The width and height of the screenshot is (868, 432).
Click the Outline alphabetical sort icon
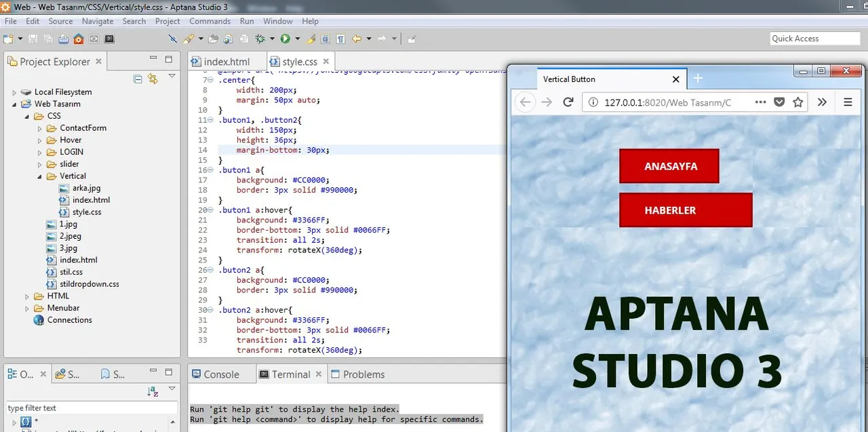coord(153,391)
